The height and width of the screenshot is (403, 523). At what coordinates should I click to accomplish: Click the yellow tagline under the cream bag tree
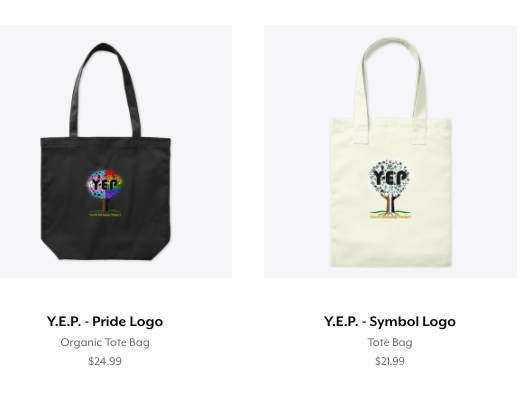tap(390, 217)
